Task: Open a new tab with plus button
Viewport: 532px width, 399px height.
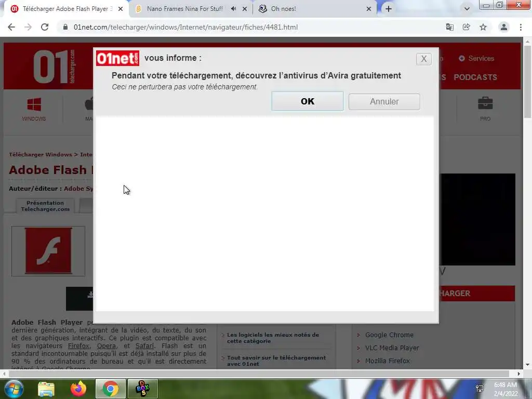Action: (x=389, y=9)
